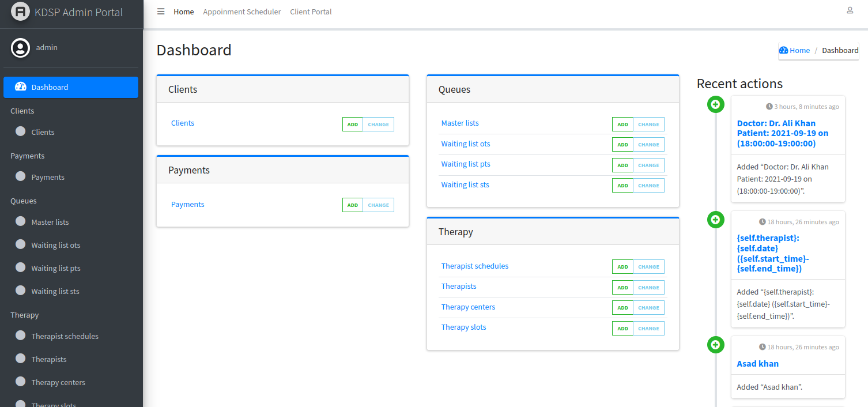Click Add button for Clients
Screen dimensions: 868x407
[353, 125]
